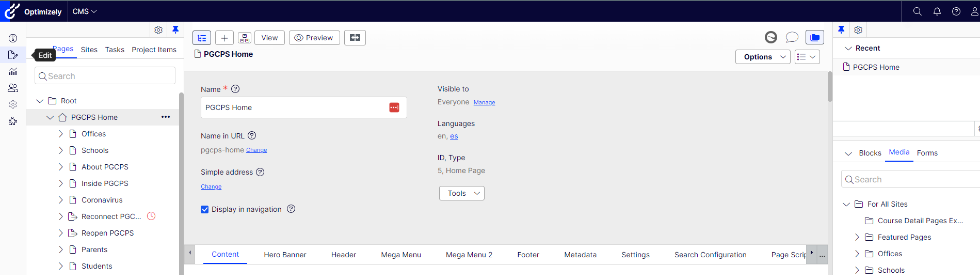The height and width of the screenshot is (280, 980).
Task: Open PGCPS Home context menu dots
Action: coord(166,117)
